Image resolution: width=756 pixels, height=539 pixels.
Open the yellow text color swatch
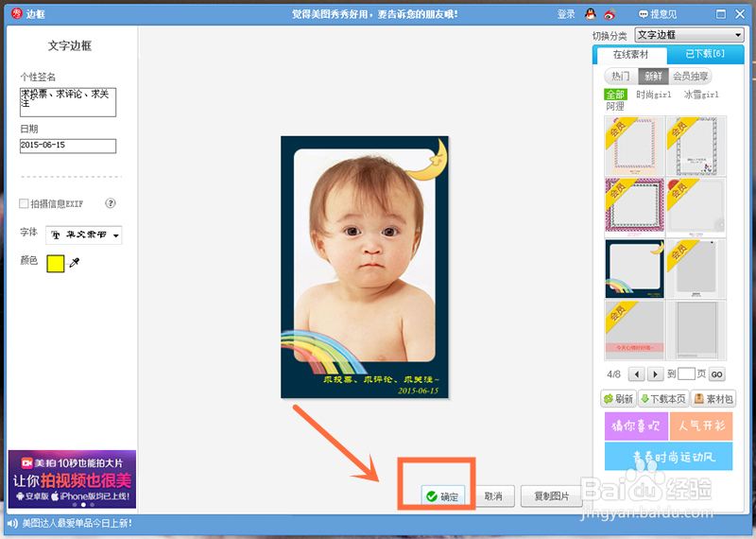point(56,264)
